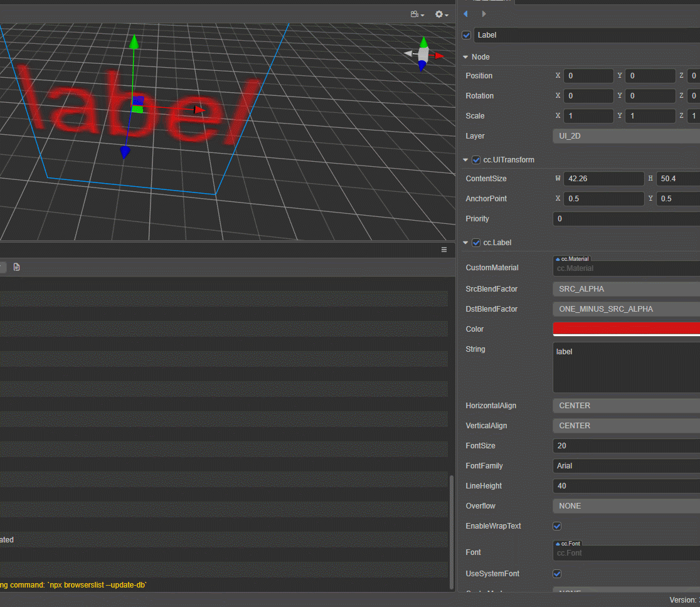Open DstBlendFactor ONE_MINUS_SRC_ALPHA dropdown
Image resolution: width=700 pixels, height=607 pixels.
click(x=627, y=309)
